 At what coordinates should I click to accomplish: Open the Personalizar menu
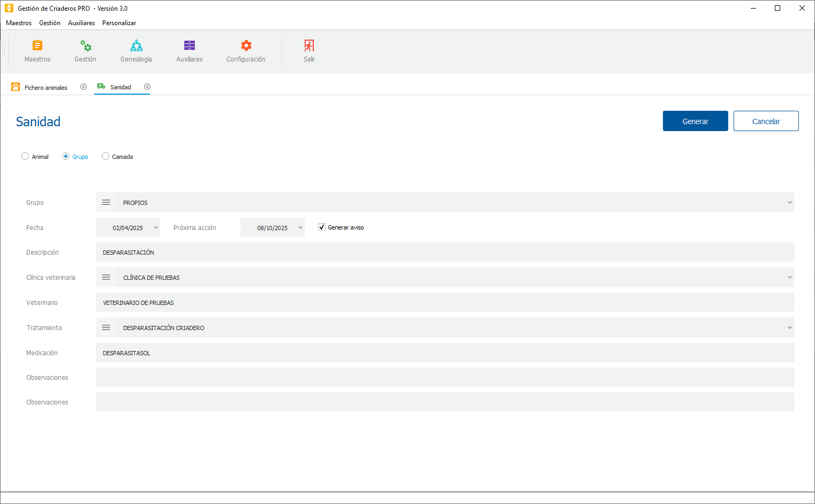[119, 23]
